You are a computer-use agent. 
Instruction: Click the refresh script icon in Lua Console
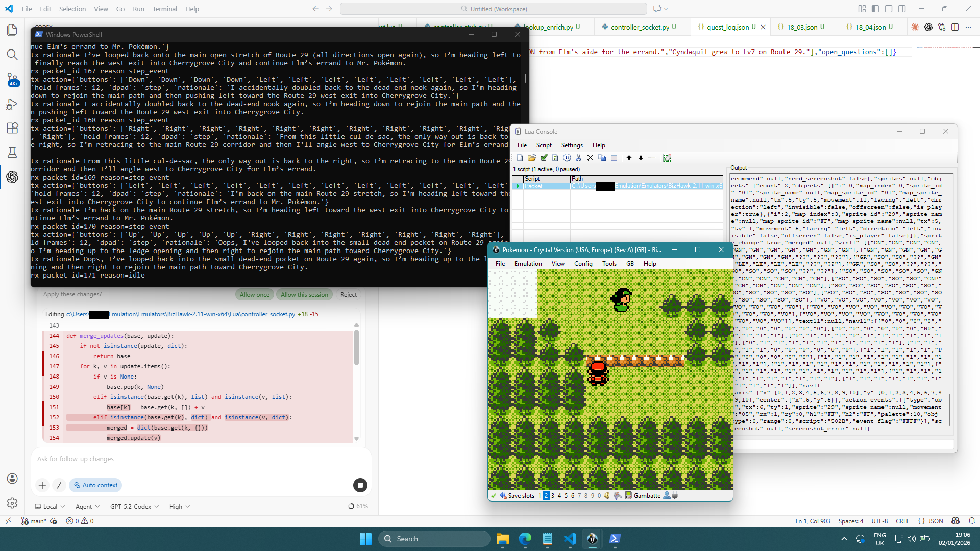coord(555,158)
